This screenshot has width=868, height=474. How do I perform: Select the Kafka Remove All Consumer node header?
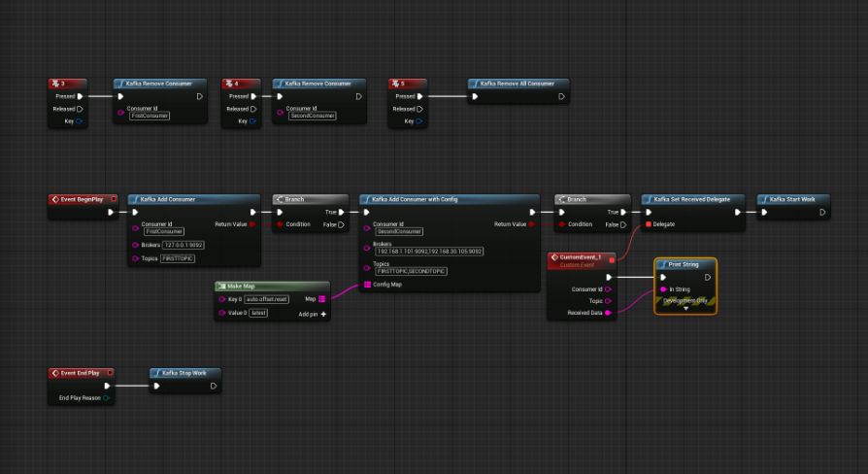click(x=517, y=84)
